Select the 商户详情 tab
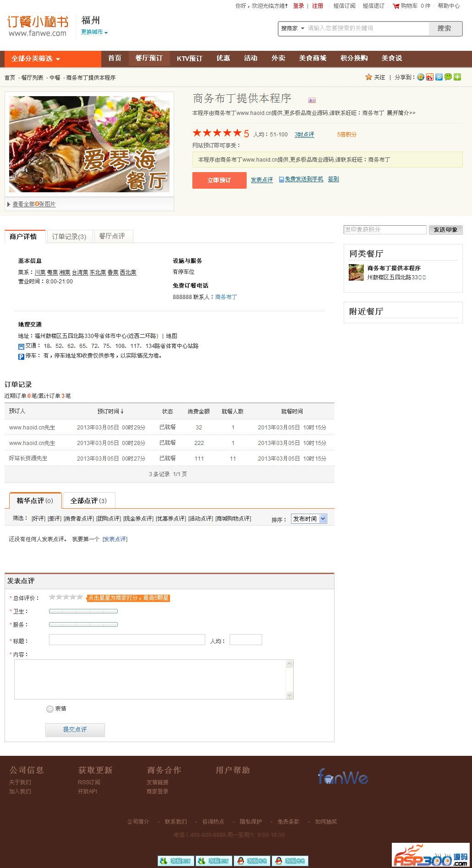 tap(25, 236)
